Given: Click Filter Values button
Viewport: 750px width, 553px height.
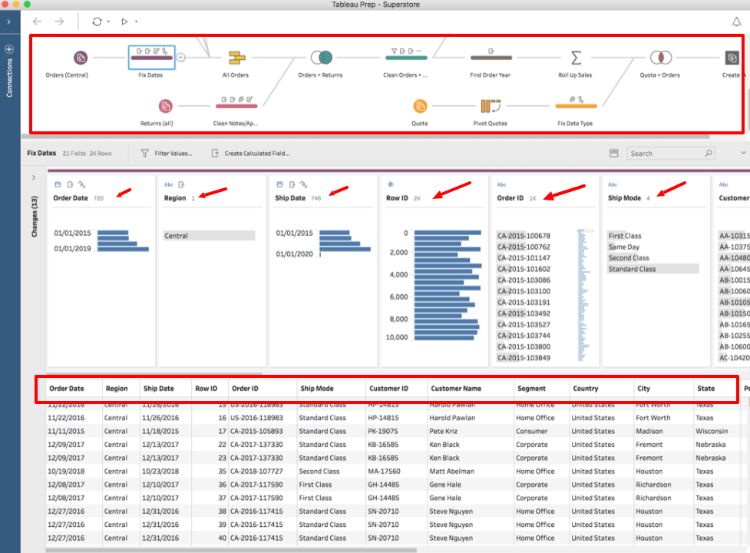Looking at the screenshot, I should (x=166, y=153).
